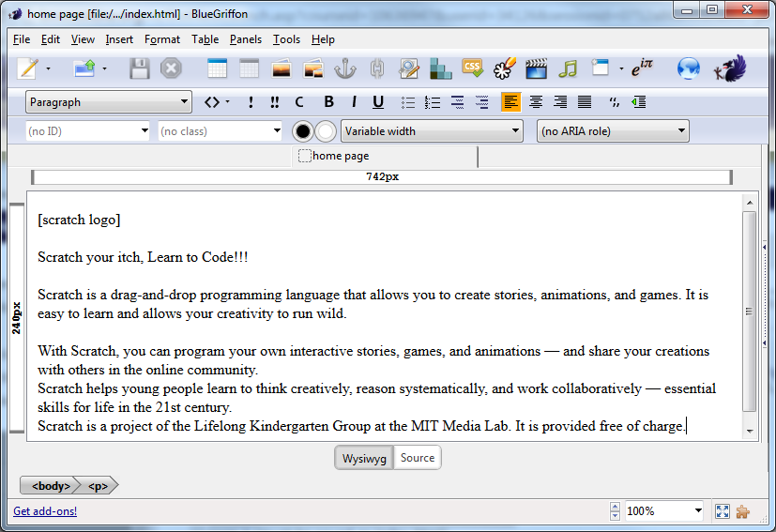Pick the white background color swatch
Screen dimensions: 776x532
[x=326, y=131]
